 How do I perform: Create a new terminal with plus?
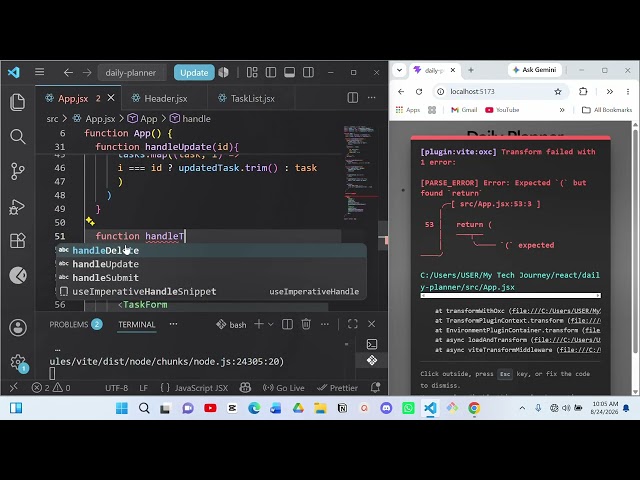pos(259,324)
